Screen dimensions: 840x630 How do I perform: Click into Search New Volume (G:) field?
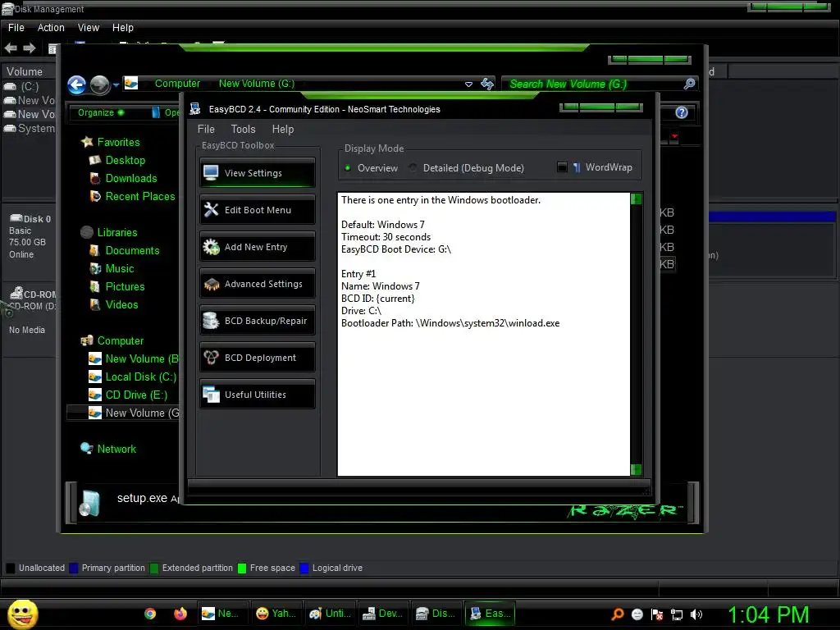[592, 84]
